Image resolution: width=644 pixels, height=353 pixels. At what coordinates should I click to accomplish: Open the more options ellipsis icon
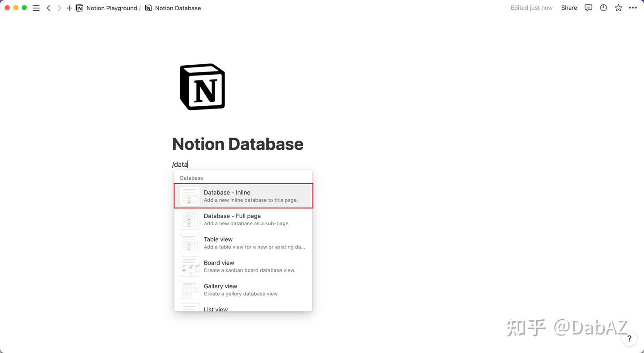(633, 8)
